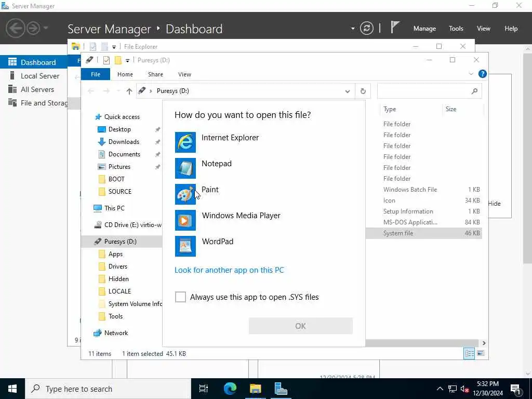Screen dimensions: 532x399
Task: Open the Share ribbon tab
Action: [x=155, y=74]
